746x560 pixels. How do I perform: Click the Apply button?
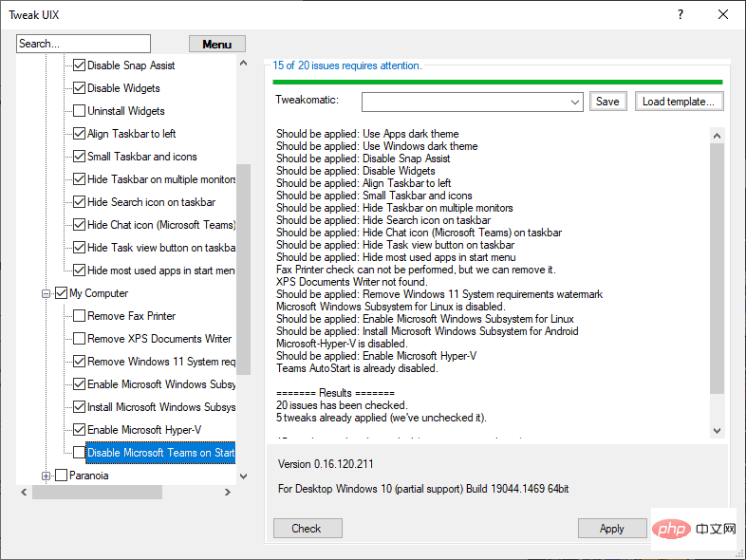(x=612, y=528)
